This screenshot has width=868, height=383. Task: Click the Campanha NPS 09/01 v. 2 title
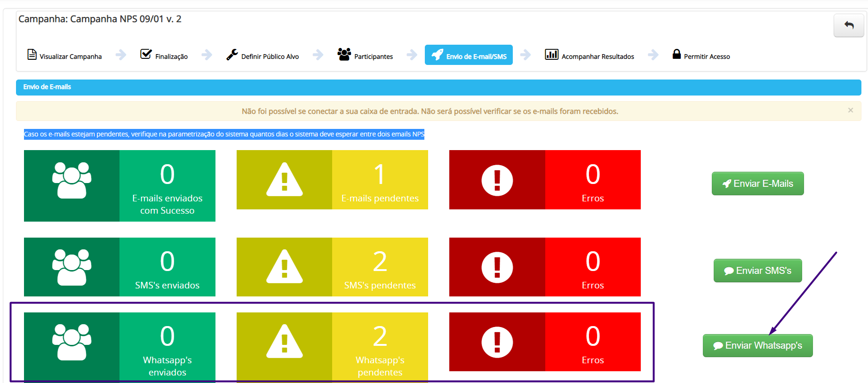coord(100,19)
